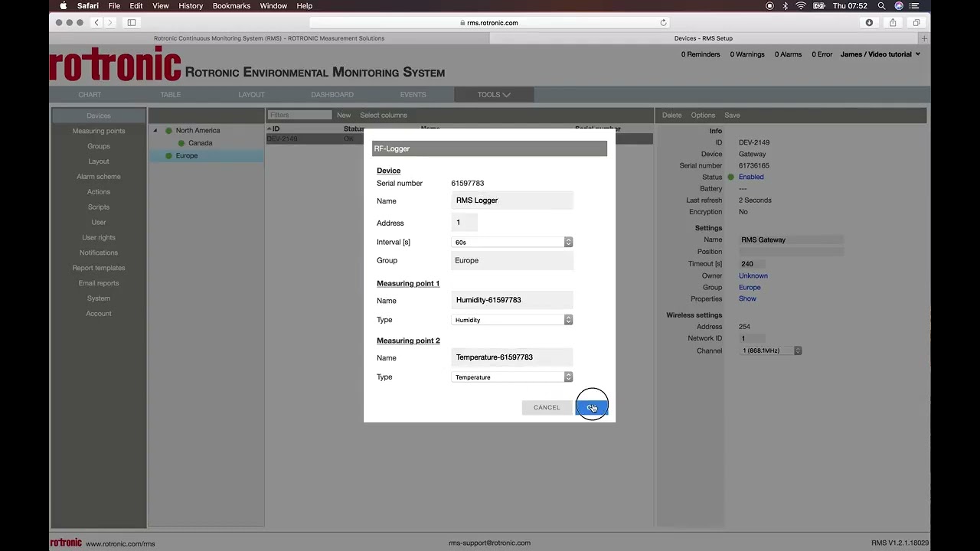The width and height of the screenshot is (980, 551).
Task: Open the Interval 60s dropdown
Action: point(512,242)
